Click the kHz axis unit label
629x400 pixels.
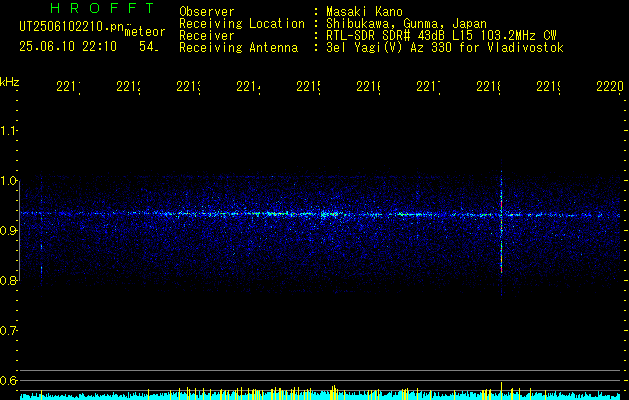coord(9,82)
